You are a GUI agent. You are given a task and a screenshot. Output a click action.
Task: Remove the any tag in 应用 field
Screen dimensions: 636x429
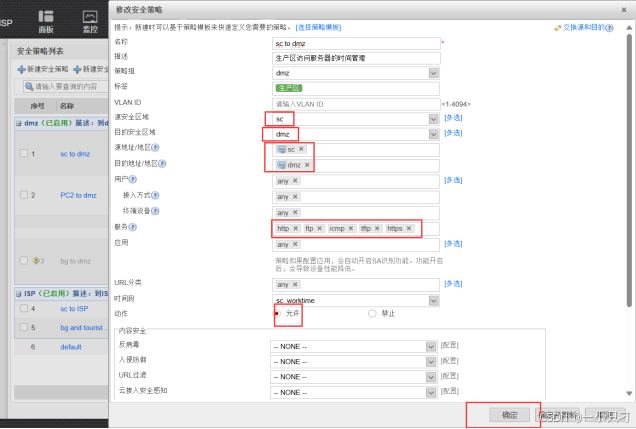pyautogui.click(x=295, y=244)
